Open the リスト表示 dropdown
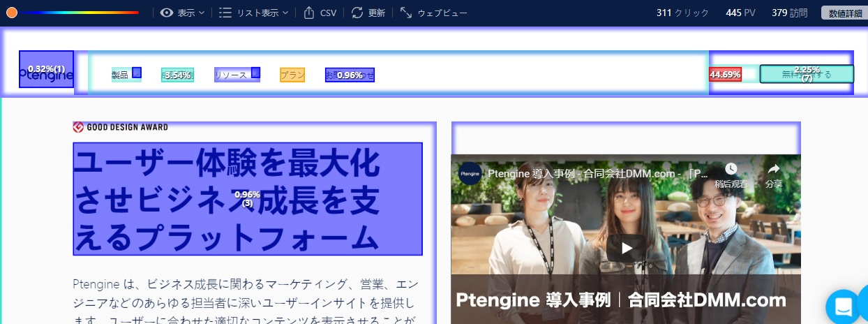 pos(253,13)
